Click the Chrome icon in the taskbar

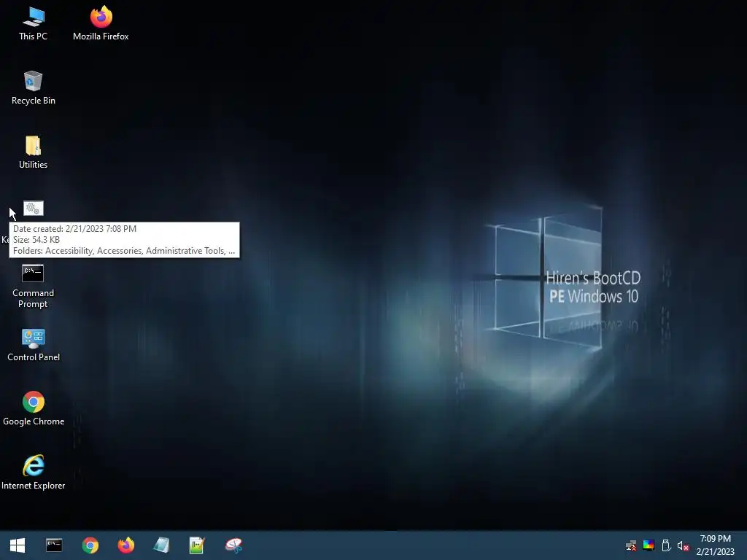90,545
